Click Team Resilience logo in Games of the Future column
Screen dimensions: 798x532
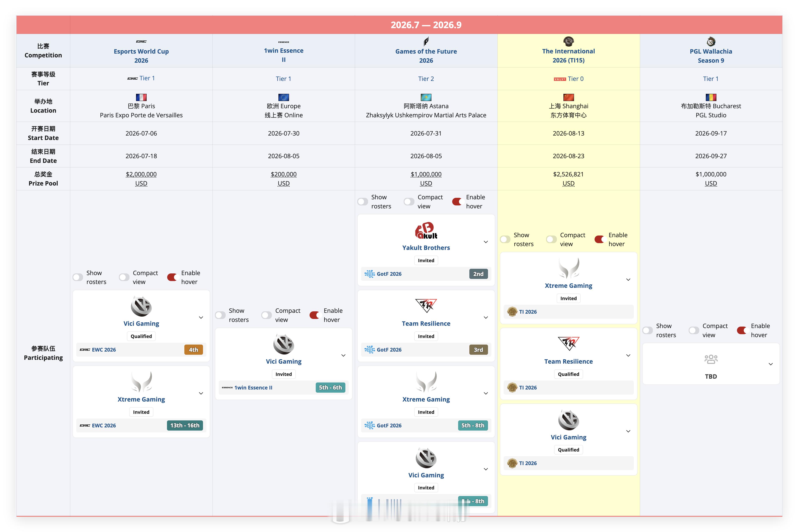(426, 306)
